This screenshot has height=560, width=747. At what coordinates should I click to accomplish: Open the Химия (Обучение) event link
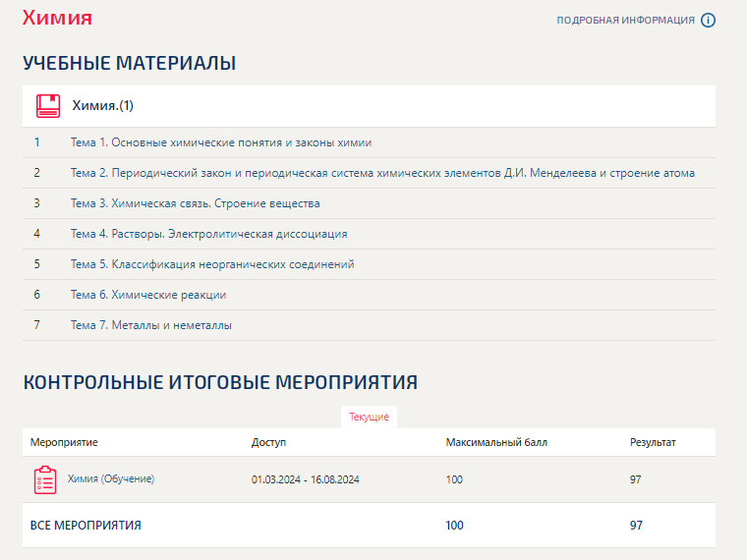(111, 478)
